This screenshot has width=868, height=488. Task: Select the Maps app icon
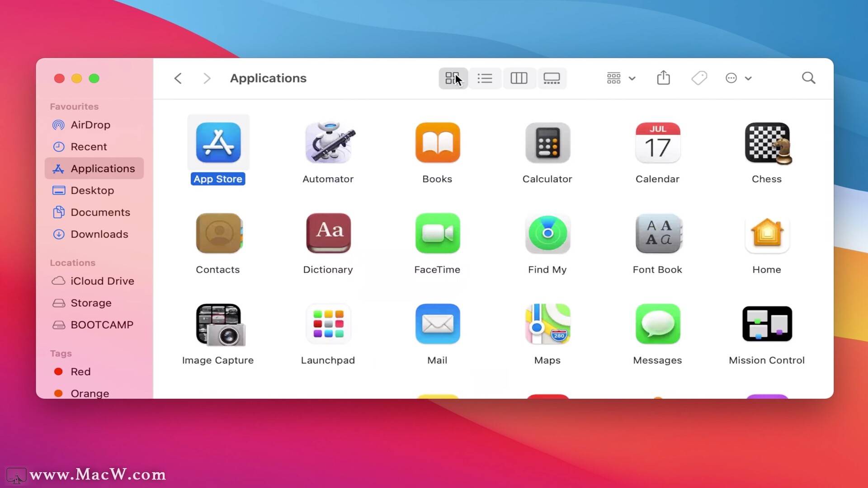click(x=547, y=324)
